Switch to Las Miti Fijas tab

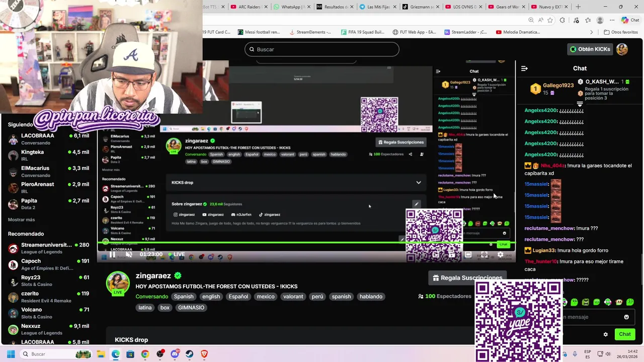click(378, 7)
